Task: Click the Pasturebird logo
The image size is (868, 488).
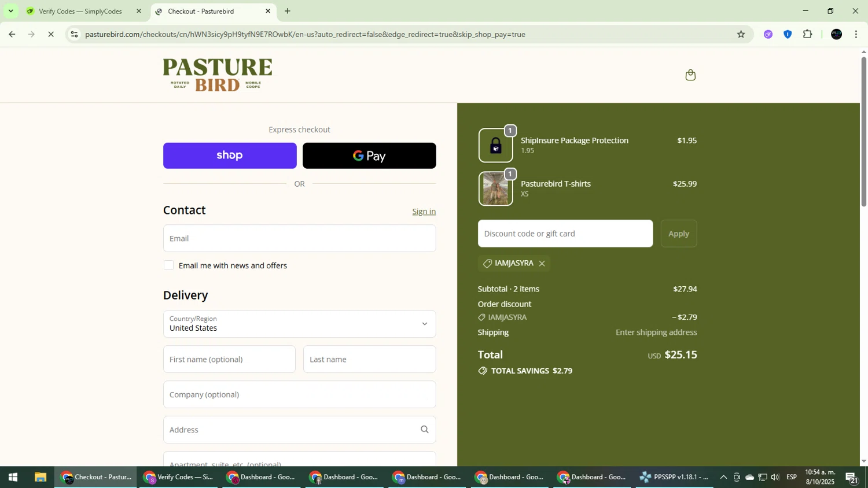Action: [x=218, y=75]
